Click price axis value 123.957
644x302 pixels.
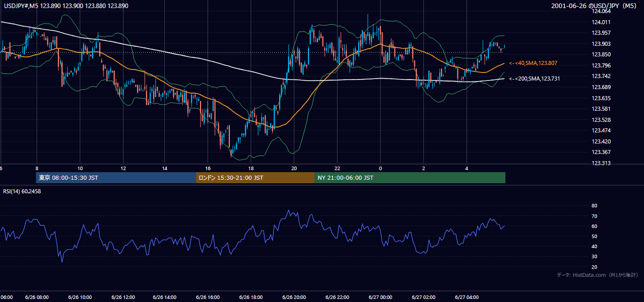601,33
